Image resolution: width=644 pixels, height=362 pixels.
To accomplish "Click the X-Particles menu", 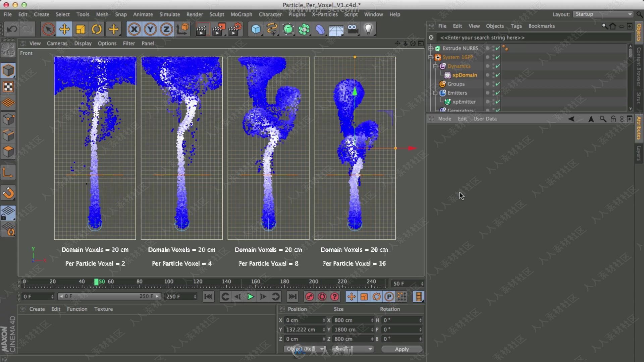I will coord(325,14).
